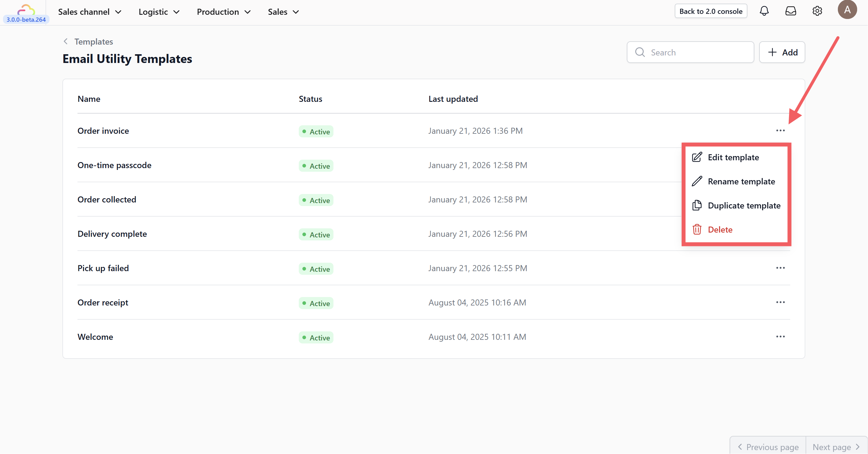Open the Order invoice row's three-dot menu
This screenshot has height=454, width=868.
click(x=780, y=131)
